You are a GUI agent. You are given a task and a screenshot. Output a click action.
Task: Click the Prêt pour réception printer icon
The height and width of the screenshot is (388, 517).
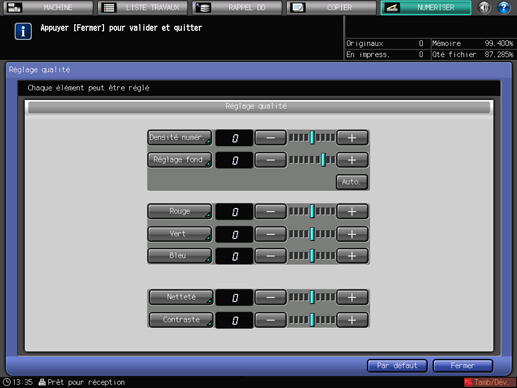click(x=42, y=382)
